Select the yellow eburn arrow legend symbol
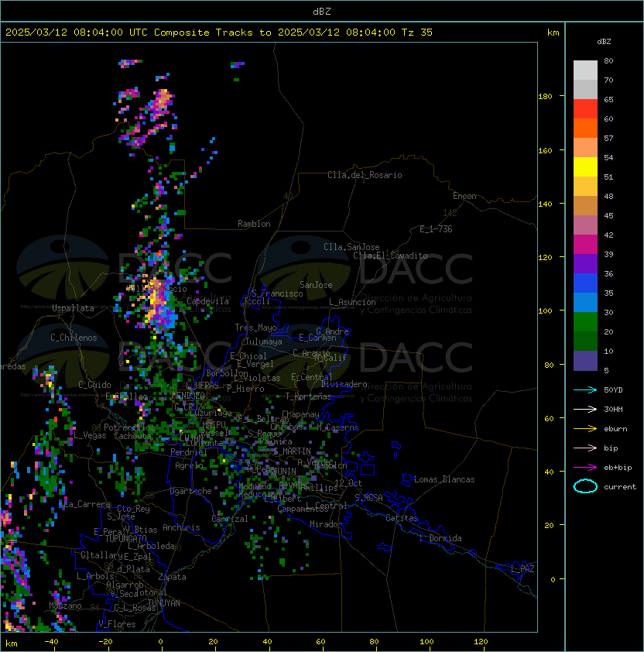 tap(585, 429)
